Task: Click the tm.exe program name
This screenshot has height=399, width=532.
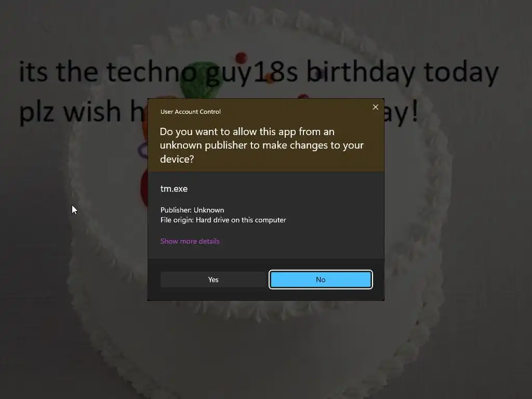Action: [174, 189]
